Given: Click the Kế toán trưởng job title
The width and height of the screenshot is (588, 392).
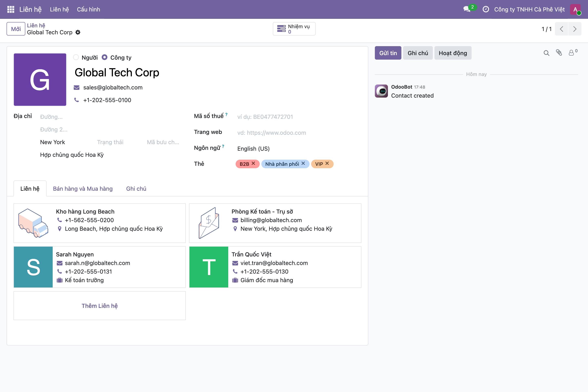Looking at the screenshot, I should [x=84, y=280].
